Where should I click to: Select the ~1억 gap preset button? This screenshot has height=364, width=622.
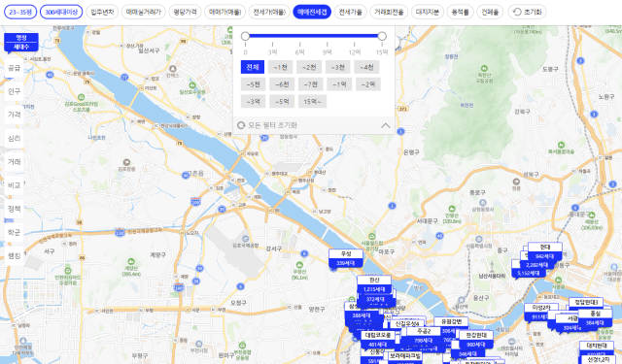[x=339, y=84]
